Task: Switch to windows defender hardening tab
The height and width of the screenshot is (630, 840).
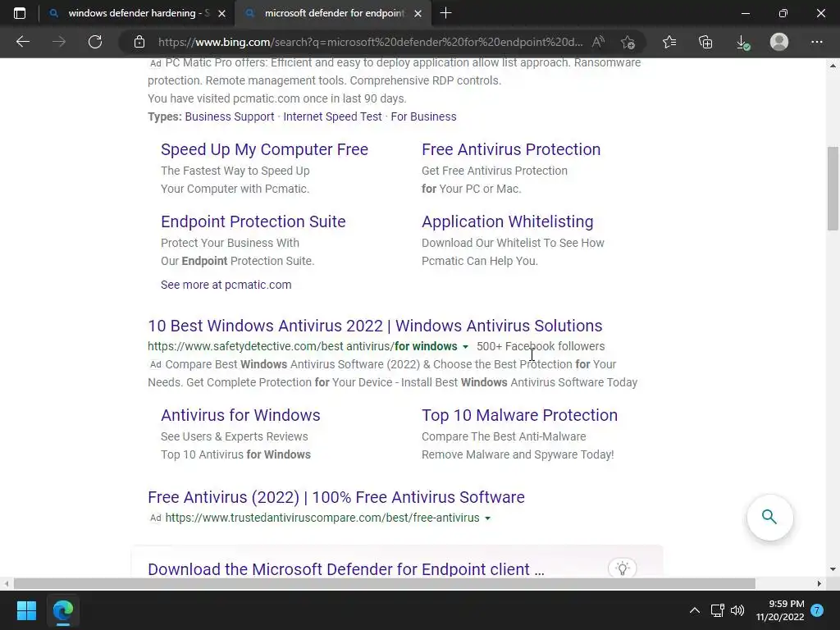Action: 137,13
